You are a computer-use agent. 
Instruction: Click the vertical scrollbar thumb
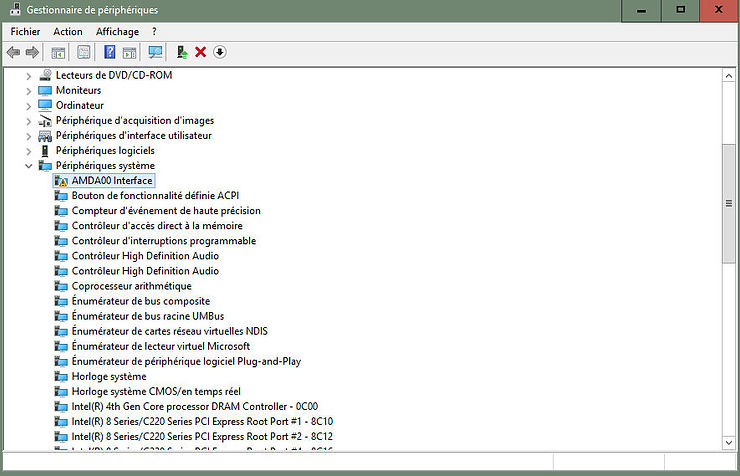click(729, 204)
